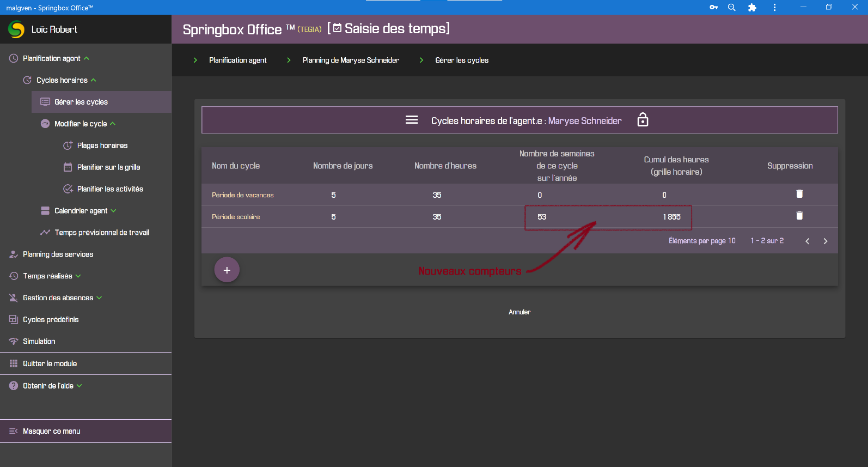Click the Gestion des absences person-off icon
Screen dimensions: 868x467
tap(14, 298)
